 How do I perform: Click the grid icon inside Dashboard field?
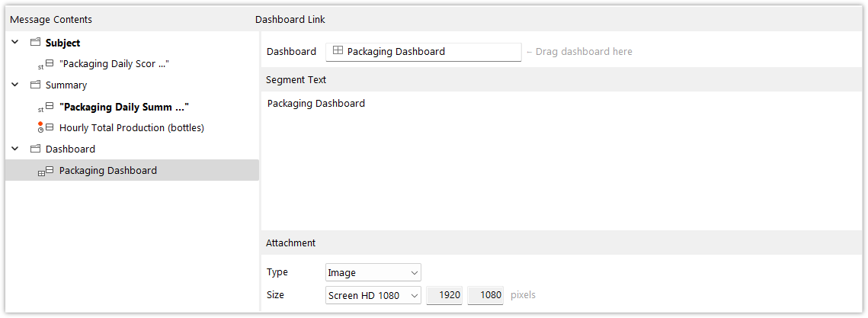[x=337, y=52]
